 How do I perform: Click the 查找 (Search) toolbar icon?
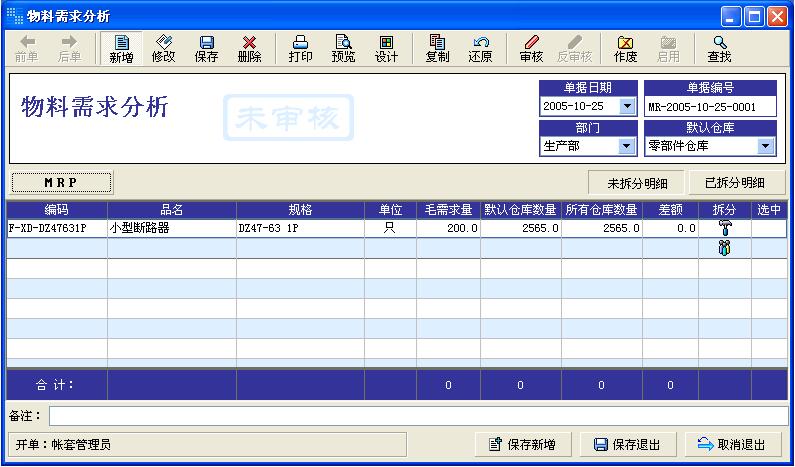click(719, 48)
